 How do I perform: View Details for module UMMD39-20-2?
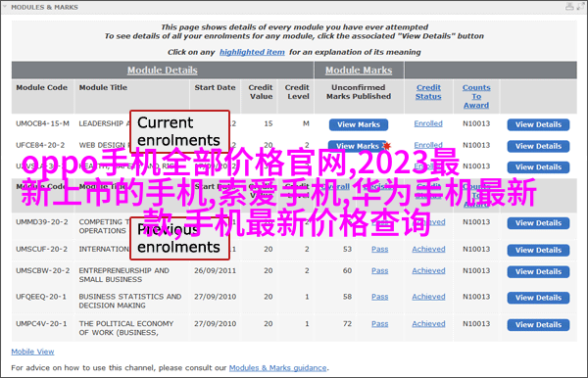[x=538, y=223]
